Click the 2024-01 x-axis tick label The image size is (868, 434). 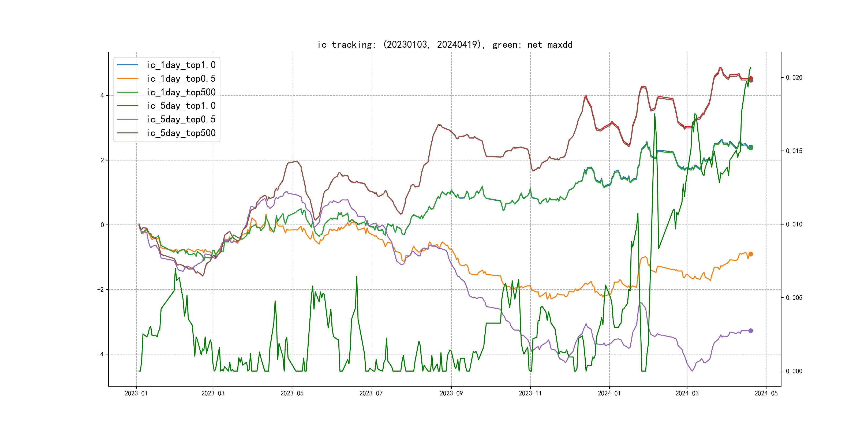(609, 393)
